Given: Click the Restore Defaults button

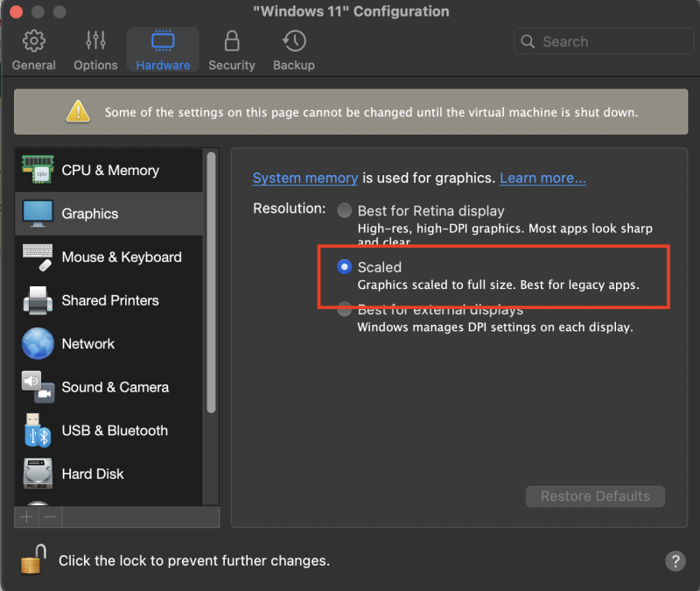Looking at the screenshot, I should click(595, 496).
